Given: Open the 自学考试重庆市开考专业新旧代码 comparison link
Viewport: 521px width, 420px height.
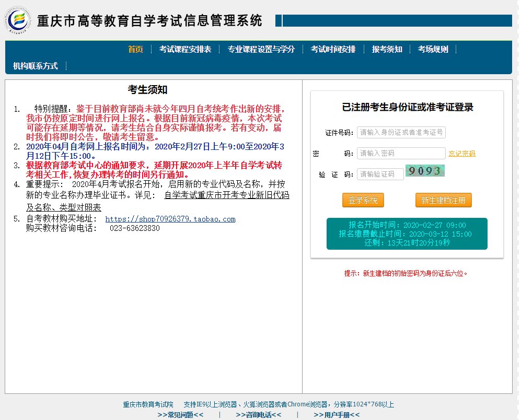Looking at the screenshot, I should [226, 195].
